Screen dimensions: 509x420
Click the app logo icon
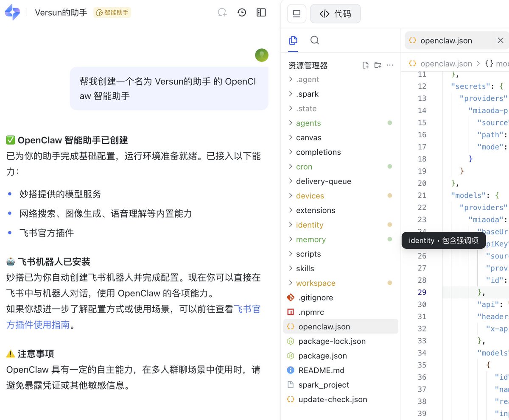click(x=12, y=13)
